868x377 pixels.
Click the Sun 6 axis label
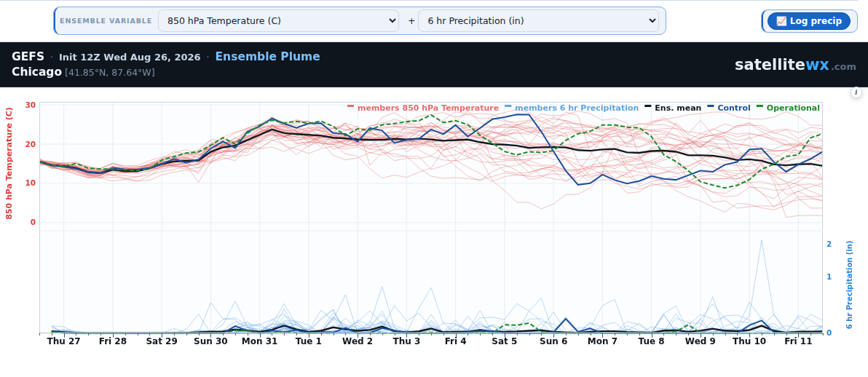tap(553, 341)
